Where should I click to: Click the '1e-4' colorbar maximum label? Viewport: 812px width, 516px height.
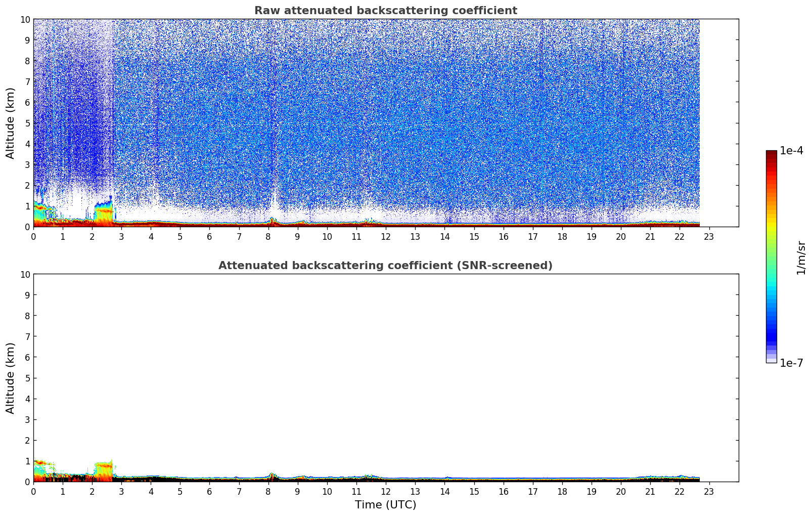(x=791, y=151)
